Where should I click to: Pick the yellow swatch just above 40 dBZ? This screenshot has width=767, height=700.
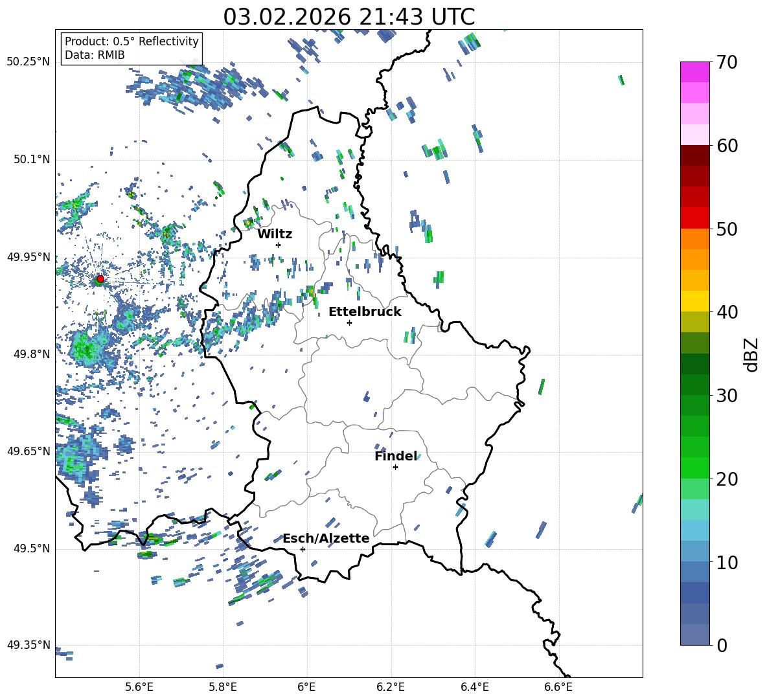695,301
